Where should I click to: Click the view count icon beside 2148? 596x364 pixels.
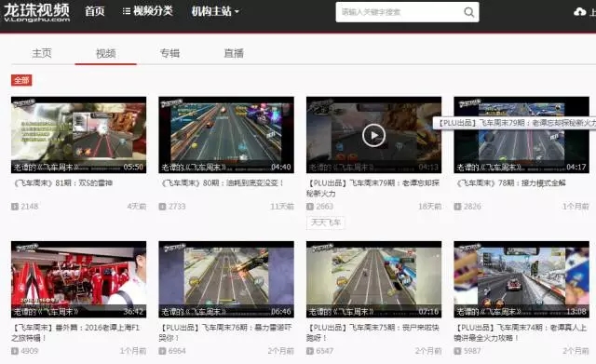point(15,207)
